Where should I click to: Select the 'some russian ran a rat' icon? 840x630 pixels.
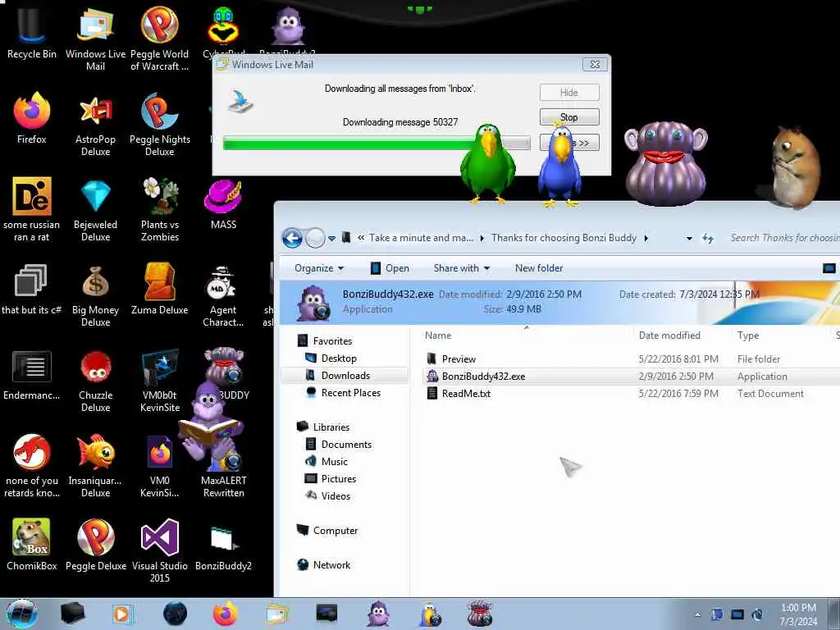[x=32, y=210]
